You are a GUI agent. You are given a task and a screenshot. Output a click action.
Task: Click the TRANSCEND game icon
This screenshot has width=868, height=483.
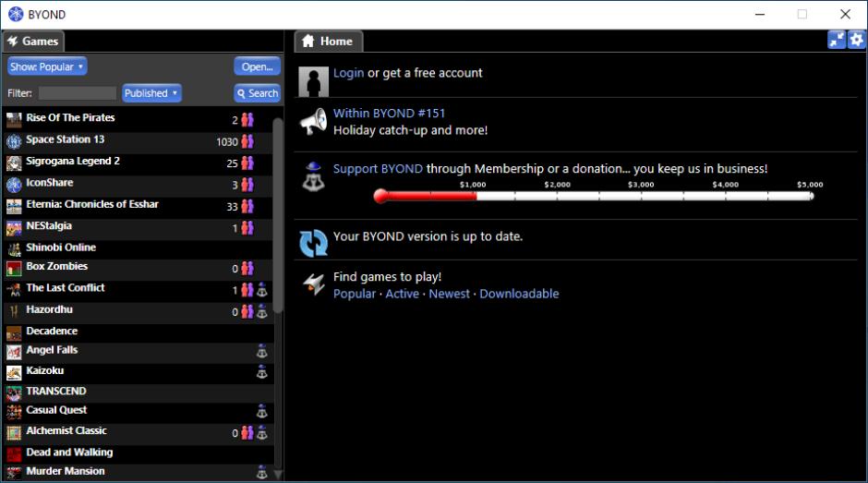pyautogui.click(x=14, y=393)
